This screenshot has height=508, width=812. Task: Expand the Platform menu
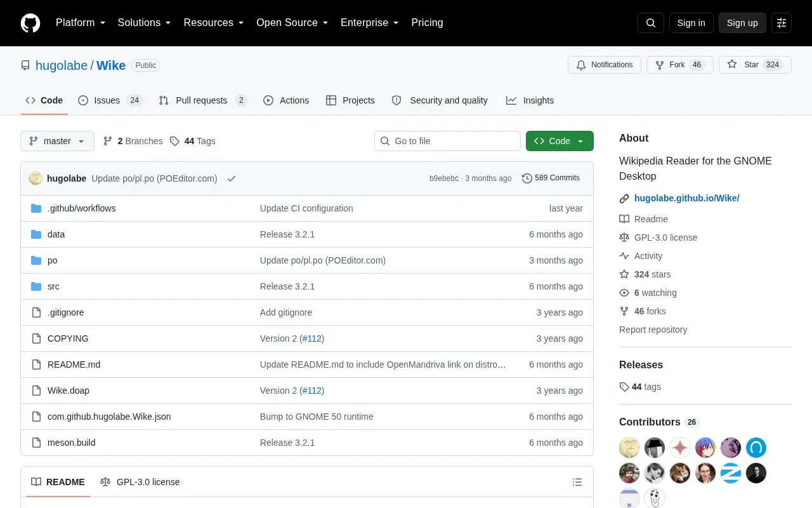(x=81, y=23)
